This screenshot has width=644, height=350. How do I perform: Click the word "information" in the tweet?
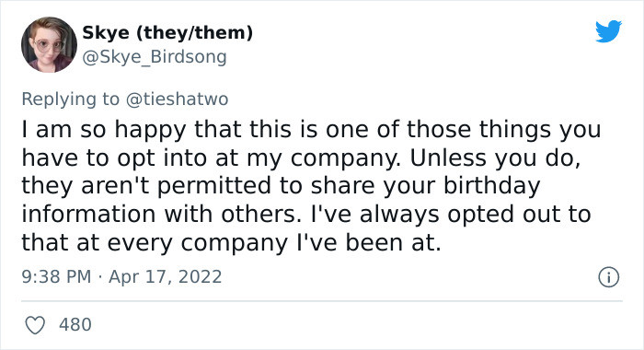point(88,214)
